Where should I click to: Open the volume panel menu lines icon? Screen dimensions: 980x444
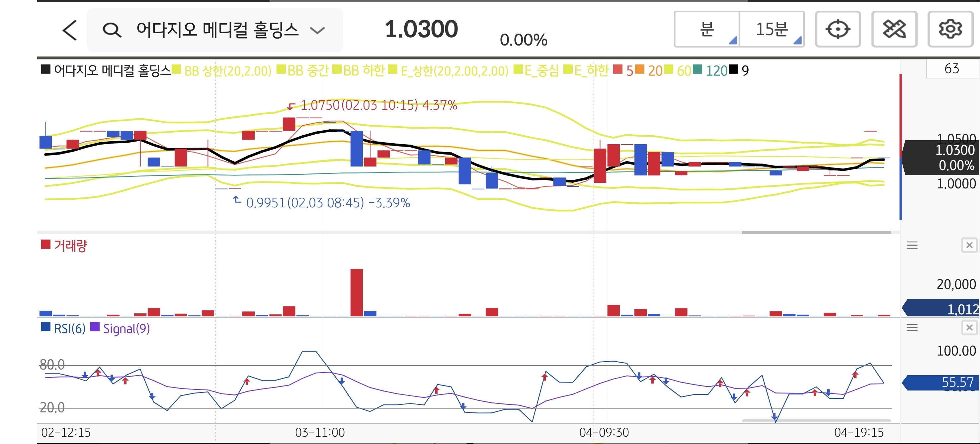click(x=912, y=245)
